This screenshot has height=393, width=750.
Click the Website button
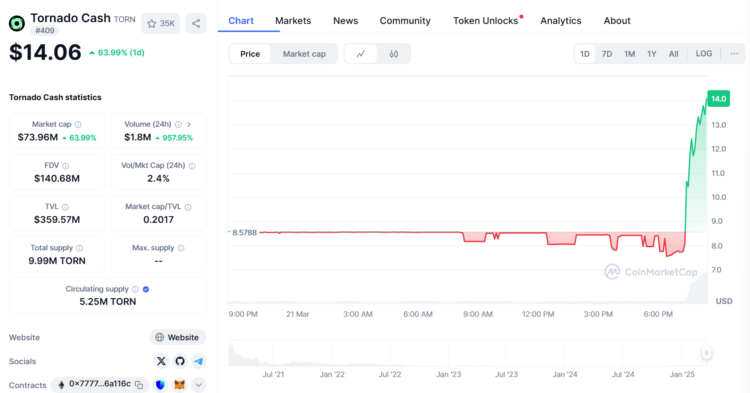coord(177,337)
